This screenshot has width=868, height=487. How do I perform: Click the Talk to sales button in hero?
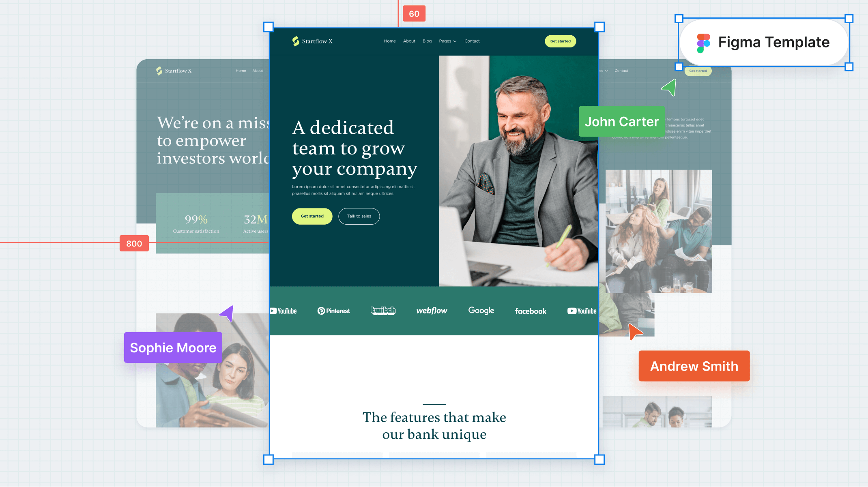pyautogui.click(x=359, y=216)
